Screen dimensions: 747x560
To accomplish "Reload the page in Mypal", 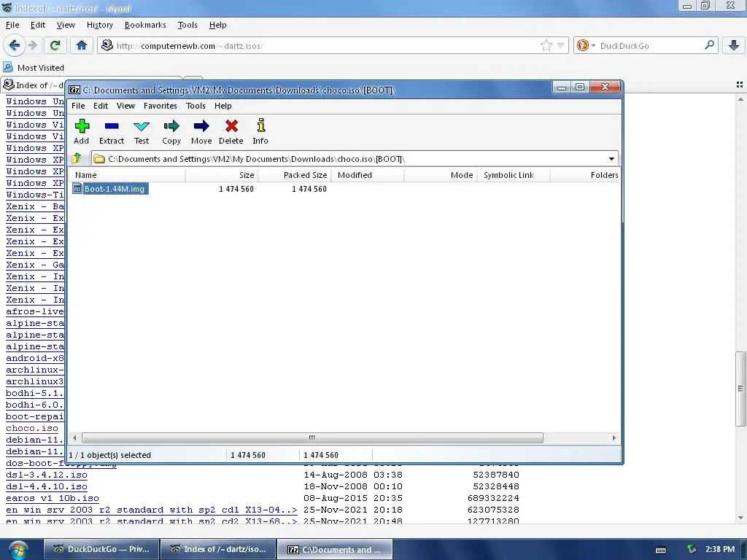I will [x=55, y=45].
